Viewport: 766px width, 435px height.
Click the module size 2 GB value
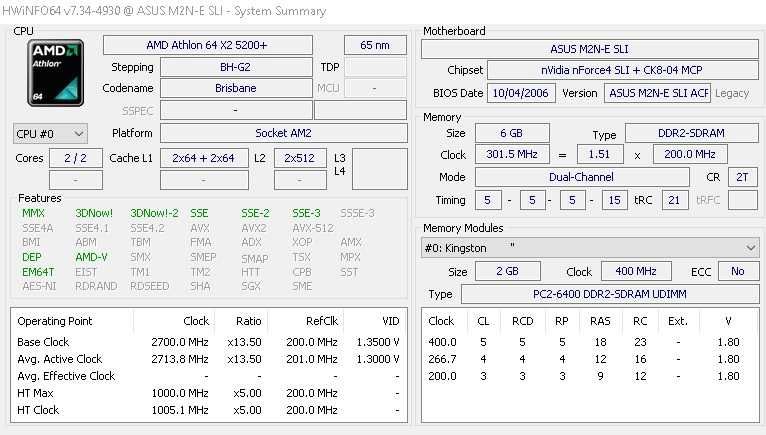pyautogui.click(x=508, y=271)
